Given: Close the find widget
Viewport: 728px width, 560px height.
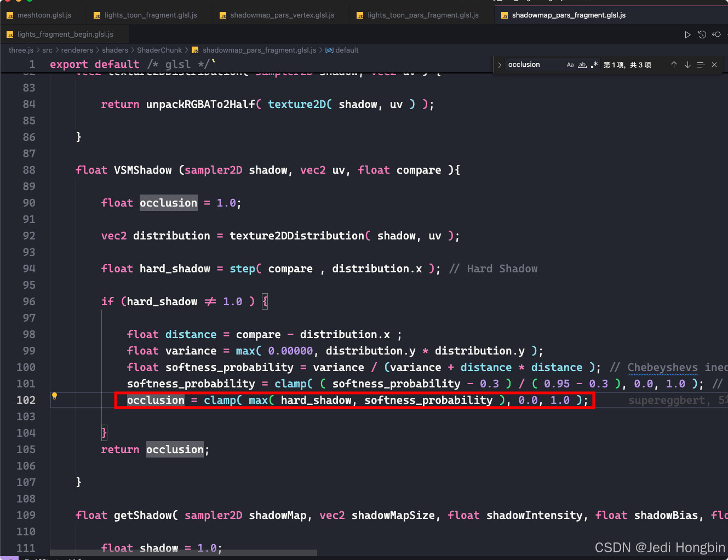Looking at the screenshot, I should tap(714, 65).
